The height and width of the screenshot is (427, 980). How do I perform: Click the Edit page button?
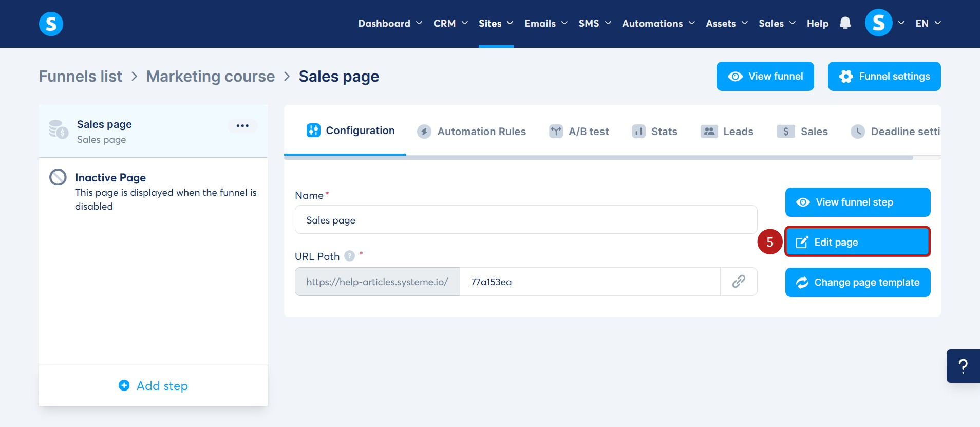[858, 242]
